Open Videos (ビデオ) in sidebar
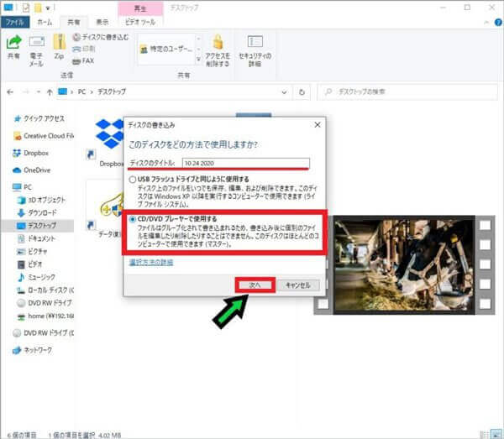 [29, 264]
